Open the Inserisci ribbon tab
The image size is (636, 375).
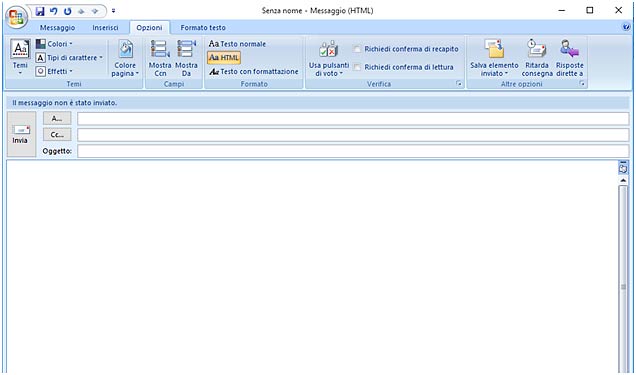pos(105,28)
